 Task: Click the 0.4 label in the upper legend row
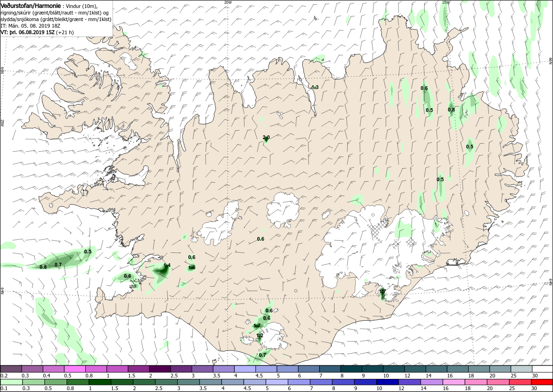46,376
